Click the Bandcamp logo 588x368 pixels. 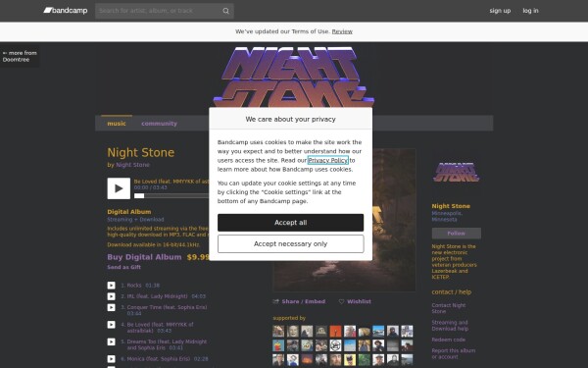coord(66,11)
